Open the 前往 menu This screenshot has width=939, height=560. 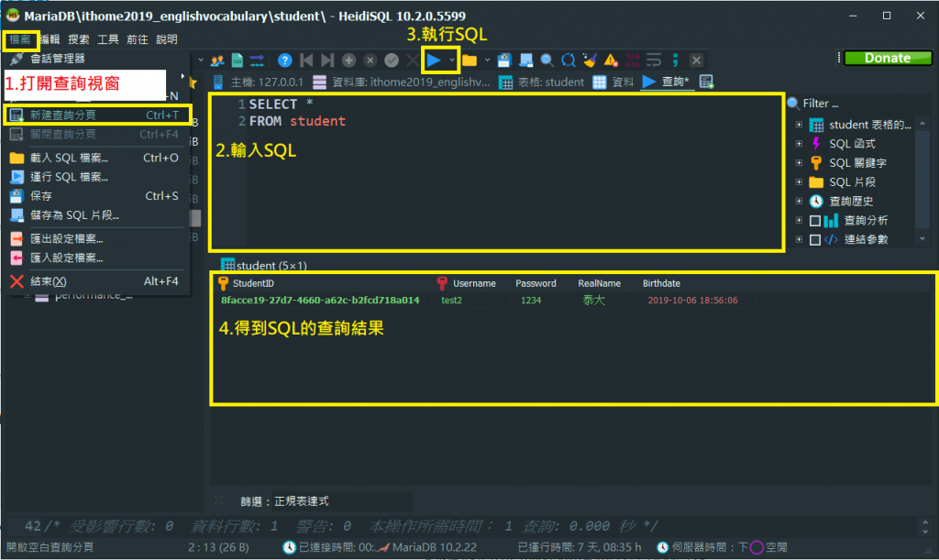coord(138,39)
